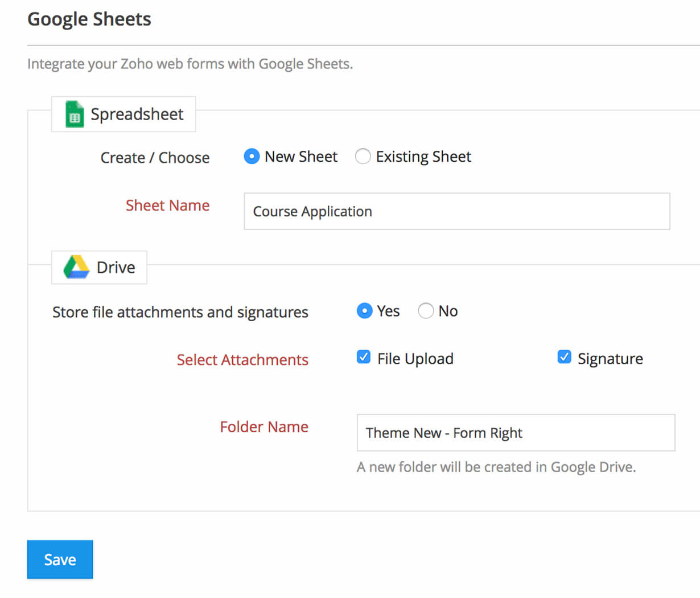700x598 pixels.
Task: Click the Select Attachments label
Action: click(x=242, y=360)
